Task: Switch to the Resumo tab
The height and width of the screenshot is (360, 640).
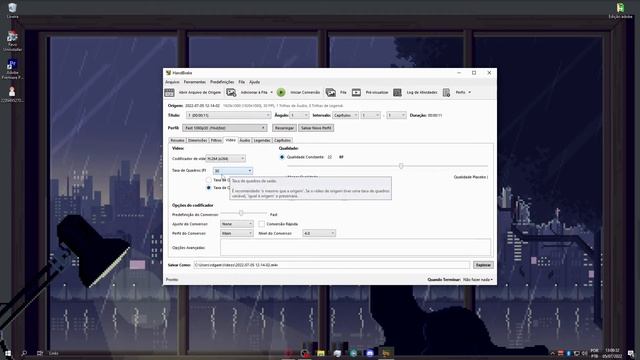Action: pos(177,140)
